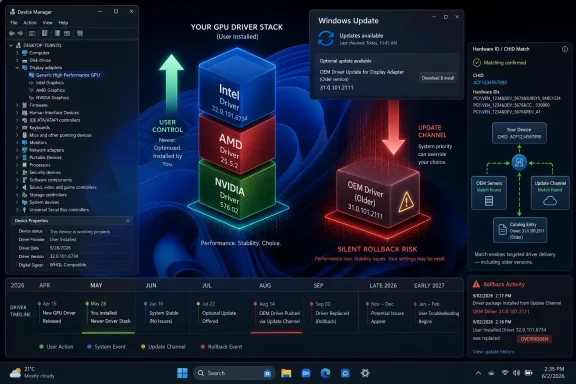Click the battery icon in system tray
576x384 pixels.
(x=528, y=373)
